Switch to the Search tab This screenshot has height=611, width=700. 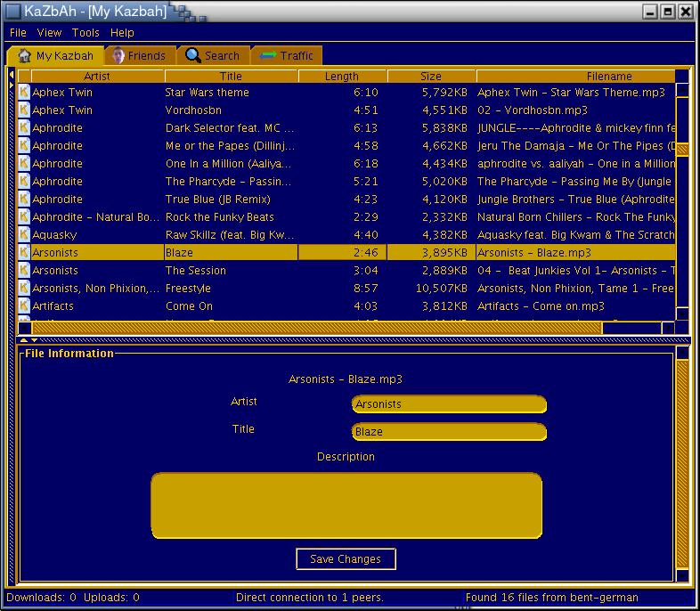[x=214, y=56]
